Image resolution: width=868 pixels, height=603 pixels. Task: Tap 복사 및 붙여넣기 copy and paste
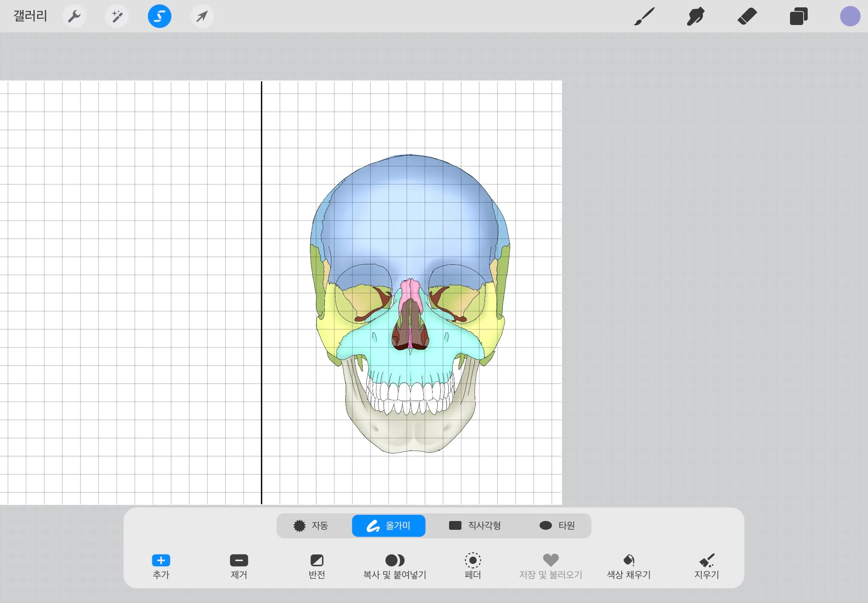click(x=395, y=567)
